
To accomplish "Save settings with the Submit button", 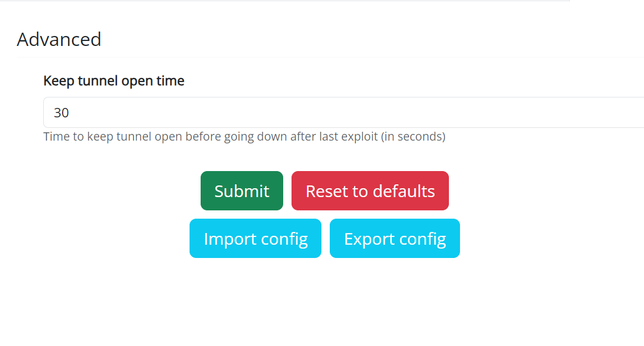I will coord(242,191).
